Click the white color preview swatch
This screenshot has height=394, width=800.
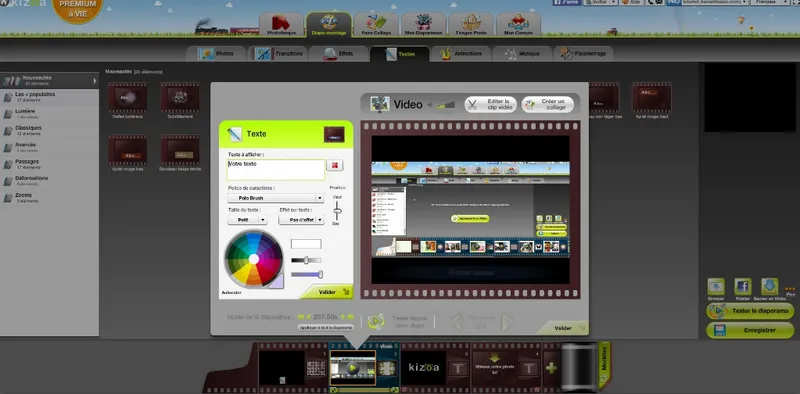click(x=306, y=244)
